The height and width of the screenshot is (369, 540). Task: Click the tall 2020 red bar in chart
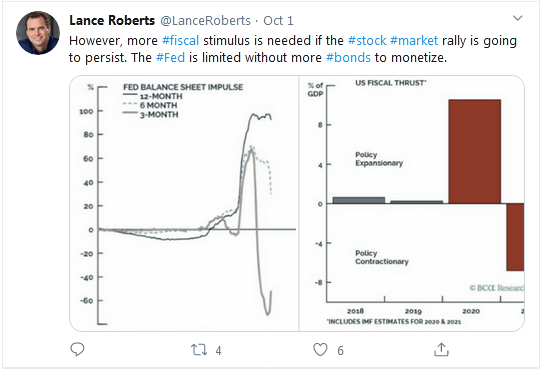coord(475,152)
